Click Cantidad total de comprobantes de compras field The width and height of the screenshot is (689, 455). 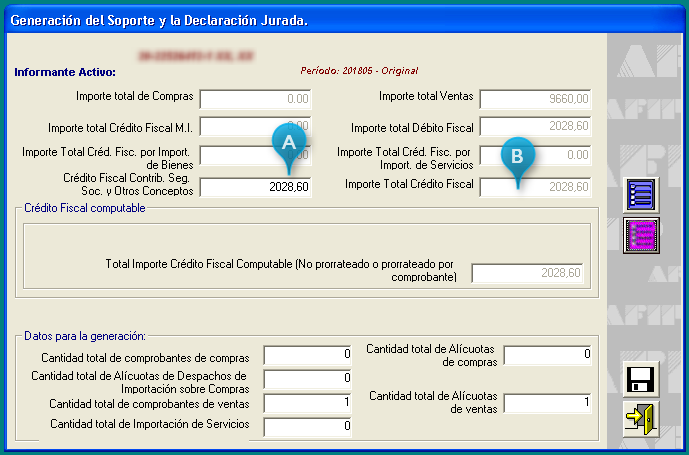[307, 355]
